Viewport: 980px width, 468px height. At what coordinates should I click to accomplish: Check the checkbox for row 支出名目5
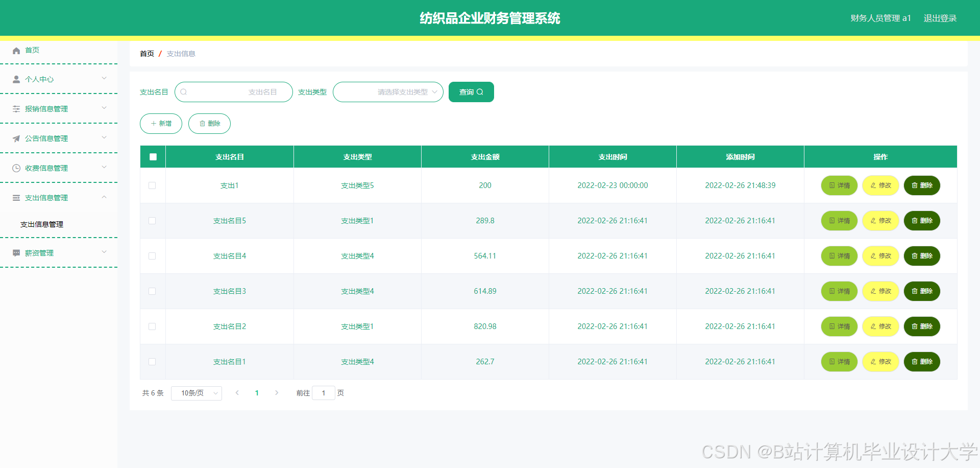[x=152, y=221]
